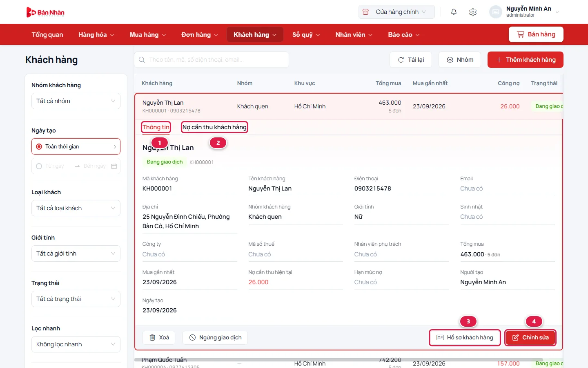Open Hồ sơ khách hàng
The image size is (588, 368).
pyautogui.click(x=465, y=337)
